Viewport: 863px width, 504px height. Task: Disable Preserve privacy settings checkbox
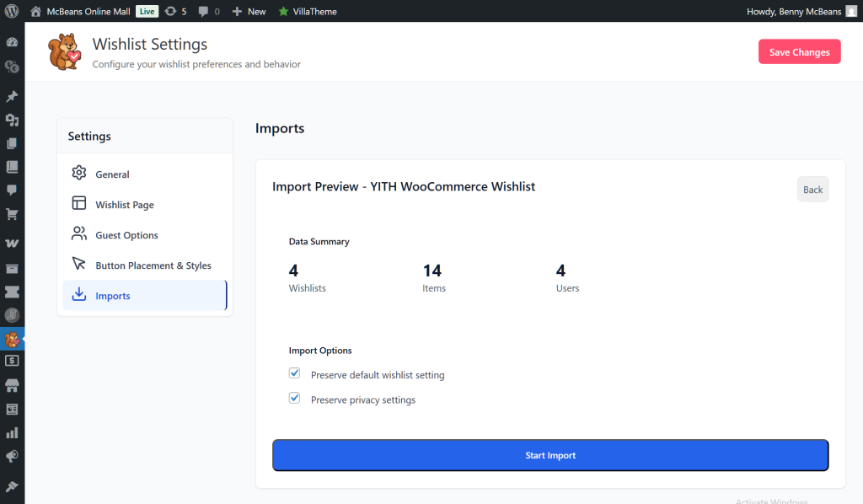(x=294, y=398)
